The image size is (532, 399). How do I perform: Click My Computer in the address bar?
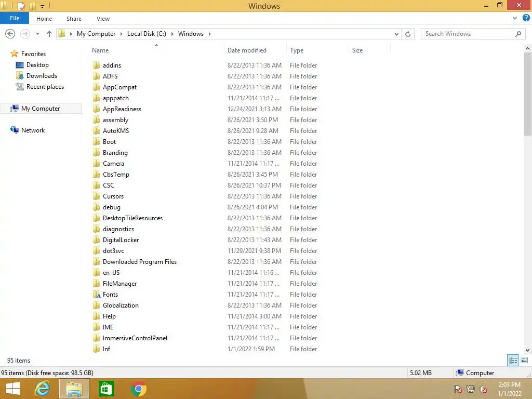[96, 34]
